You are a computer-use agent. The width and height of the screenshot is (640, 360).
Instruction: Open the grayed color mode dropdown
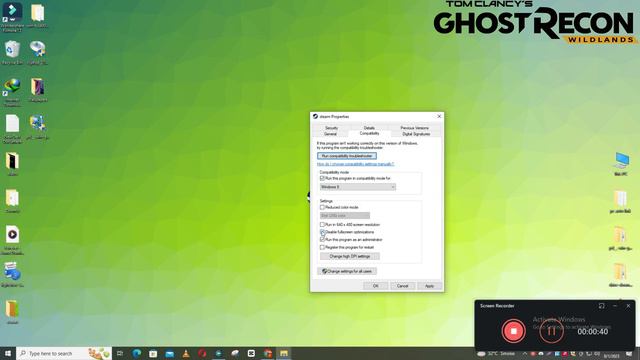tap(345, 216)
